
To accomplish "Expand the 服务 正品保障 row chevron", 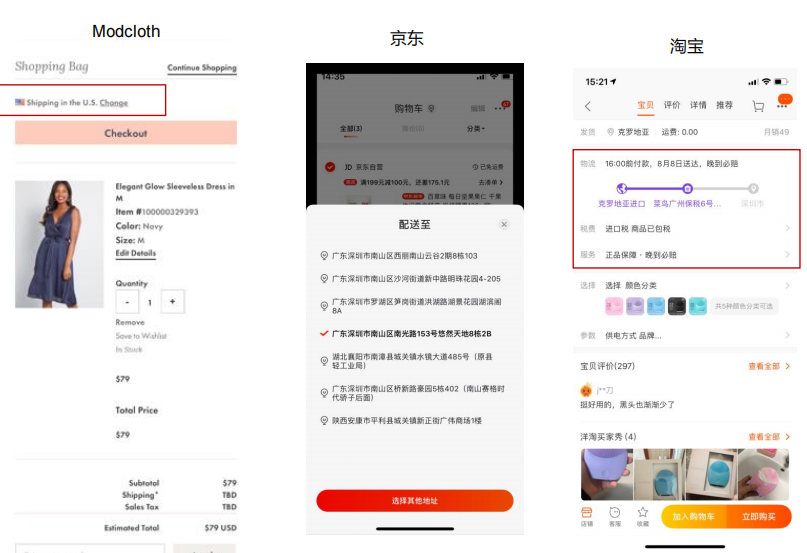I will click(787, 254).
